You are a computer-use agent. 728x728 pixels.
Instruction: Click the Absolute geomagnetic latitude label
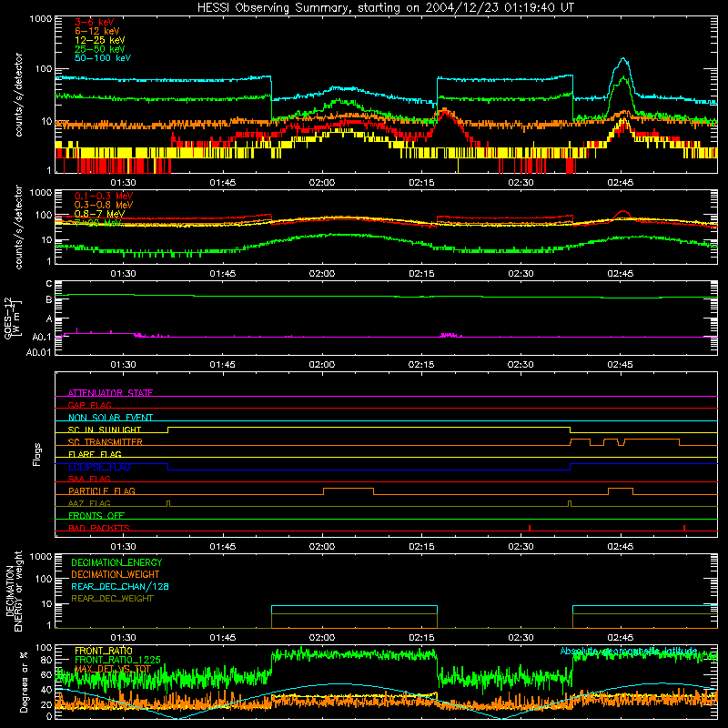tap(629, 651)
